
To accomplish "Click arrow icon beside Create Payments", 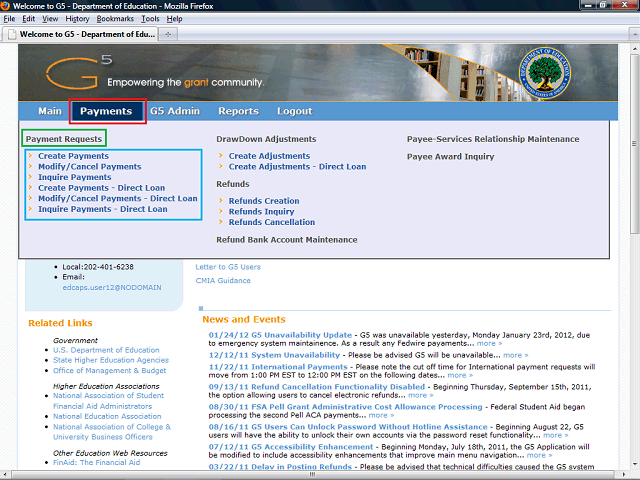I will point(30,156).
